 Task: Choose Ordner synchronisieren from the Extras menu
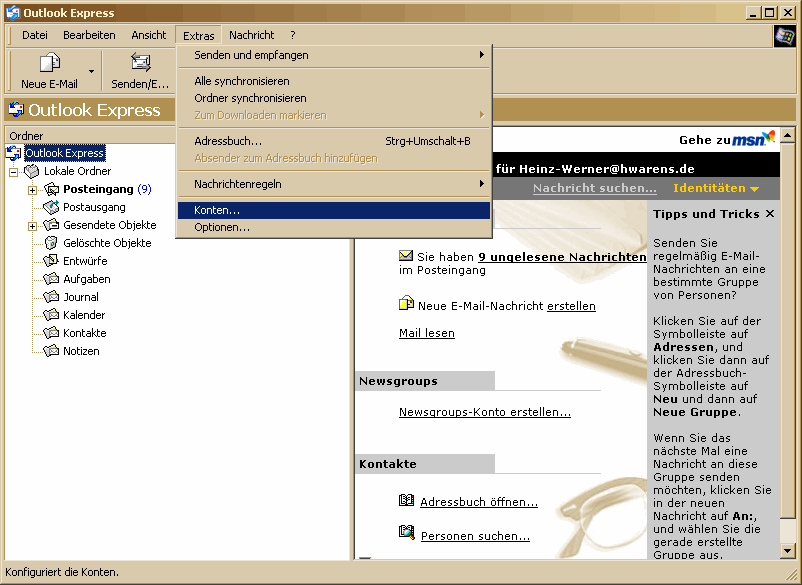pyautogui.click(x=334, y=98)
